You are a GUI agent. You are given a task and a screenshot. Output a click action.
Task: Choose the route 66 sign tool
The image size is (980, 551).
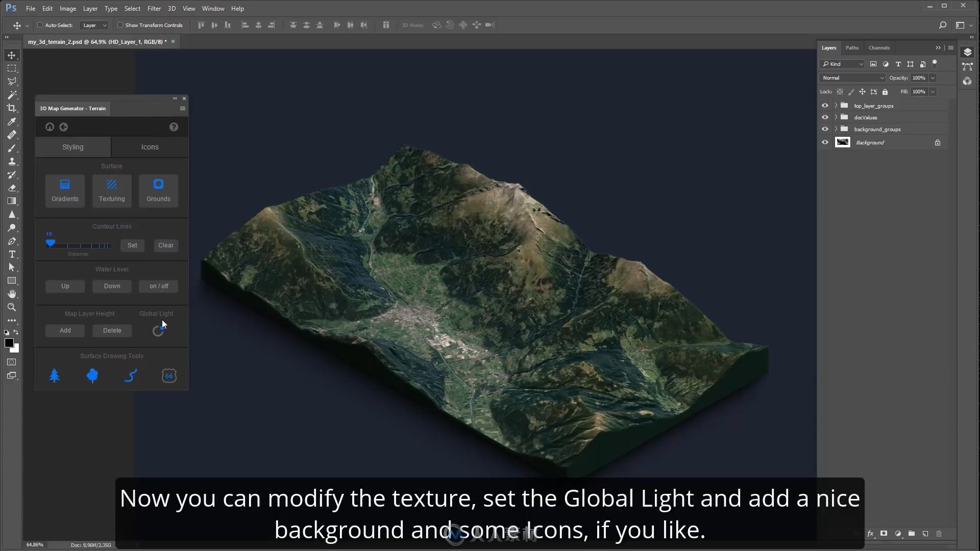click(169, 376)
